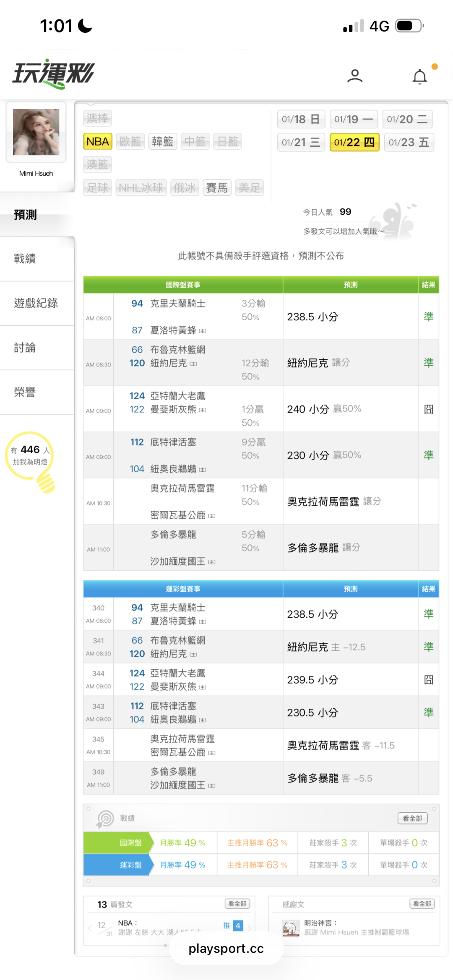Image resolution: width=453 pixels, height=980 pixels.
Task: Click the 國際盤賽事 table header
Action: pyautogui.click(x=183, y=285)
